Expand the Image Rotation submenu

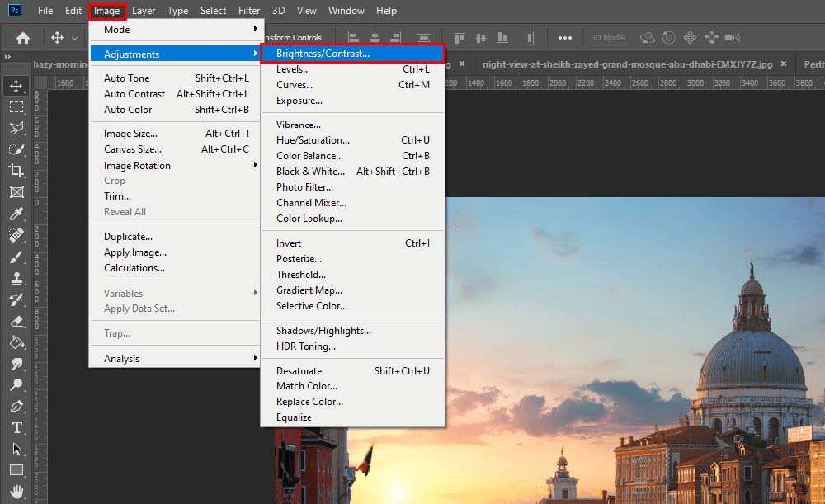tap(137, 165)
